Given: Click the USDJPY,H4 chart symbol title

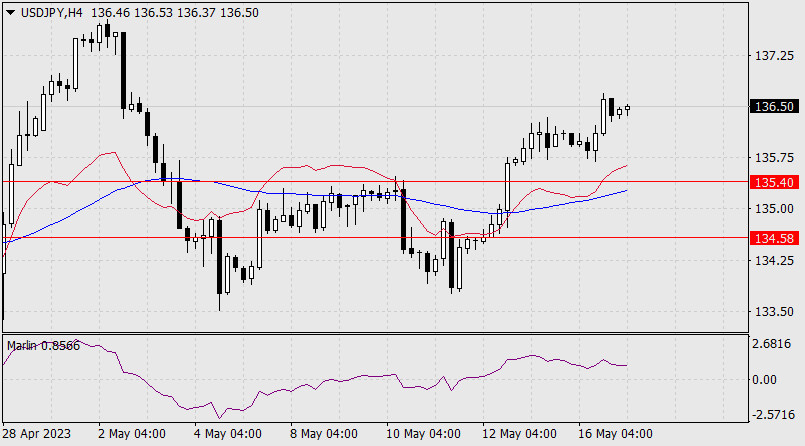Looking at the screenshot, I should tap(50, 12).
